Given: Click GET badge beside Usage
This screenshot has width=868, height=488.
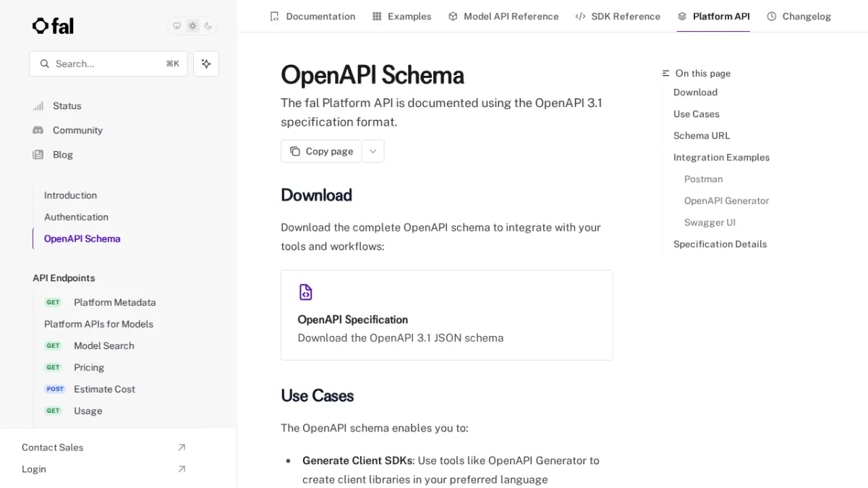Looking at the screenshot, I should (54, 411).
